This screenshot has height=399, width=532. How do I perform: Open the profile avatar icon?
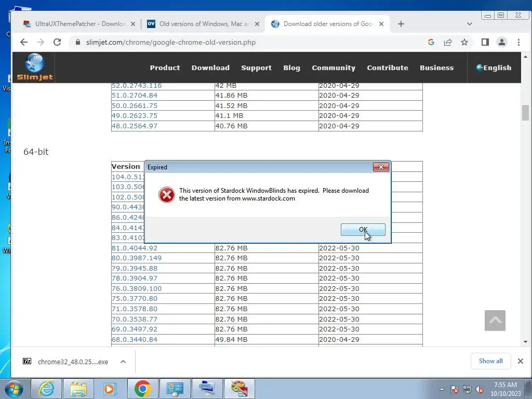(x=502, y=42)
